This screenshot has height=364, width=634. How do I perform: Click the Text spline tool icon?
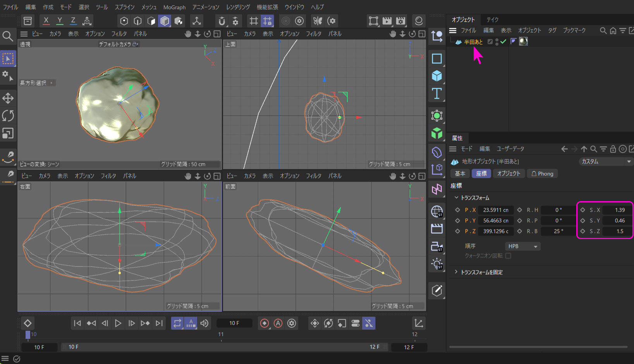tap(437, 94)
